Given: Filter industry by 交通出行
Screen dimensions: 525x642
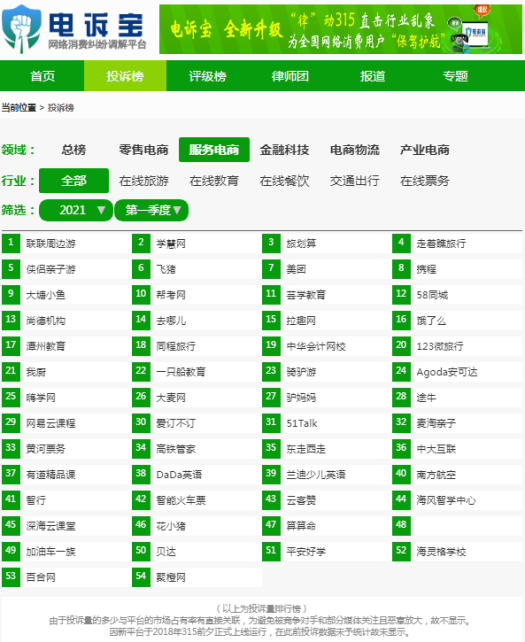Looking at the screenshot, I should pyautogui.click(x=355, y=181).
